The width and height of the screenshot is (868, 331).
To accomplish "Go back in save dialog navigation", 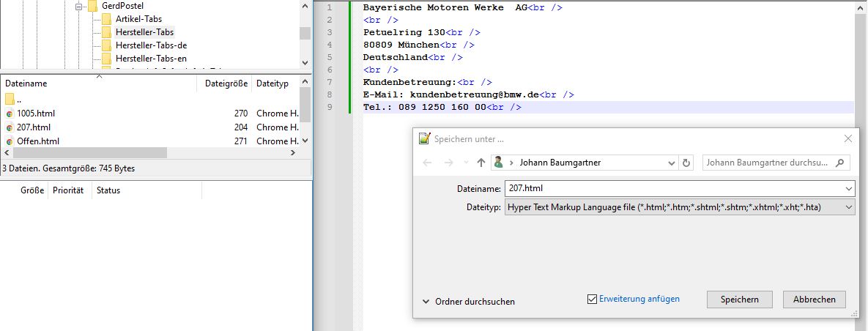I will point(427,163).
